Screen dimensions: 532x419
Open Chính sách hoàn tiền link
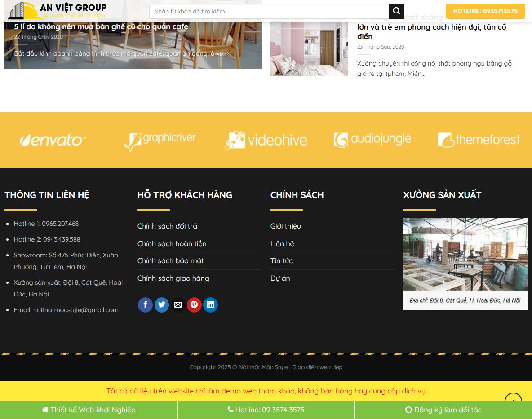pos(172,244)
